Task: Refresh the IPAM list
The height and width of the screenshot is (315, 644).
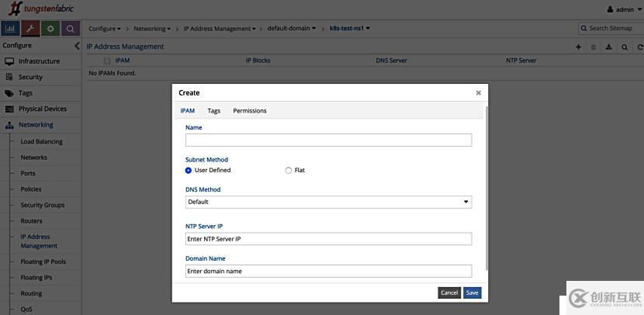Action: (639, 47)
